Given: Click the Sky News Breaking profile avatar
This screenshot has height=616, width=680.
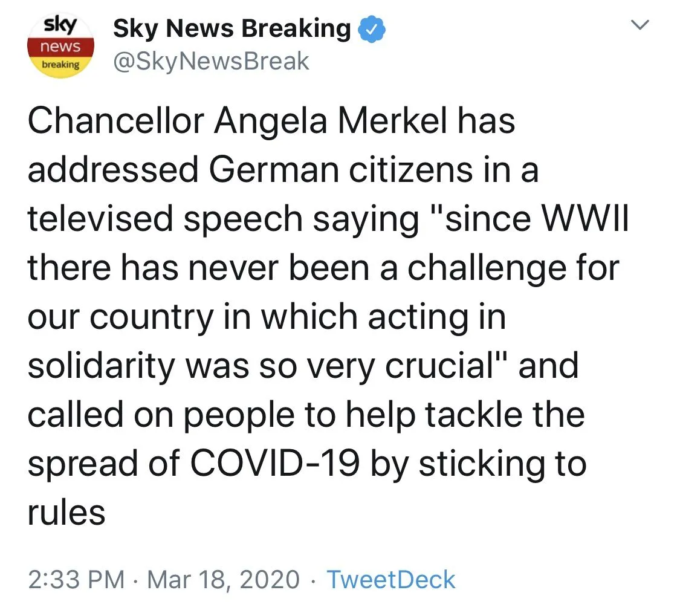Looking at the screenshot, I should click(x=62, y=47).
